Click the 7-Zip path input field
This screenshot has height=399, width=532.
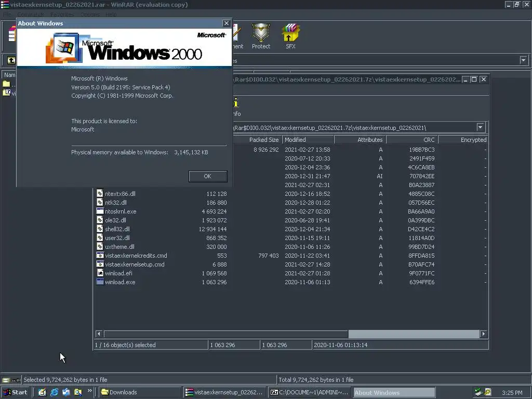(x=354, y=128)
